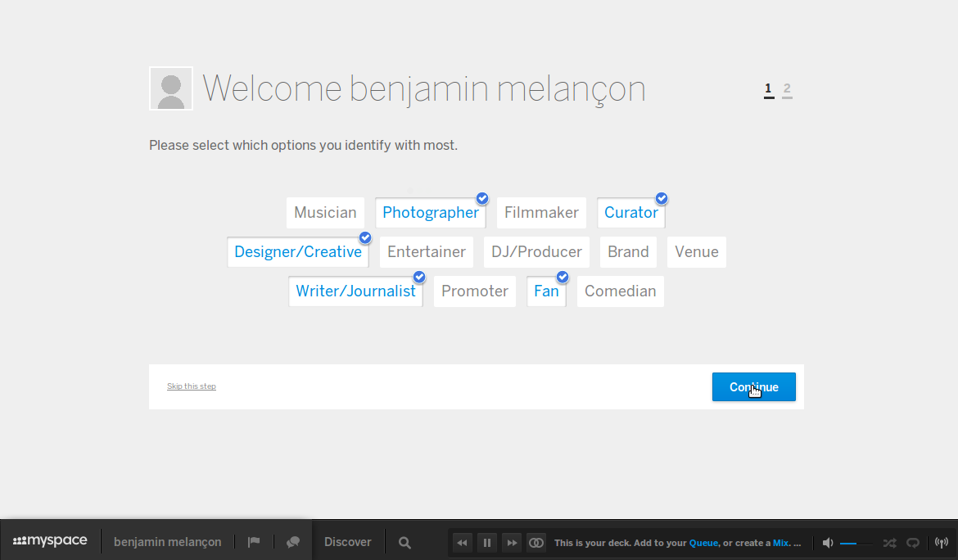
Task: Toggle repeat in the player
Action: [x=913, y=542]
